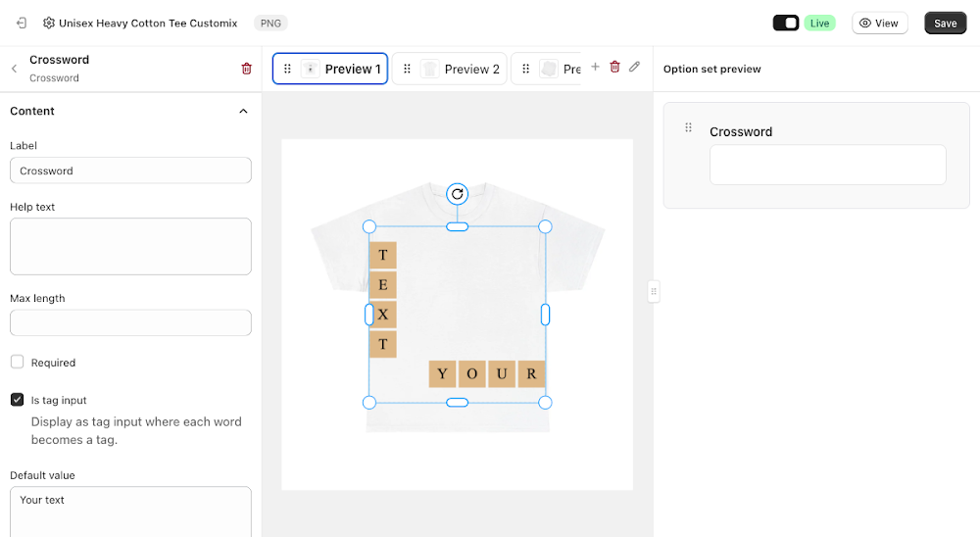
Task: Click the left-middle edge handle of selection box
Action: tap(369, 315)
